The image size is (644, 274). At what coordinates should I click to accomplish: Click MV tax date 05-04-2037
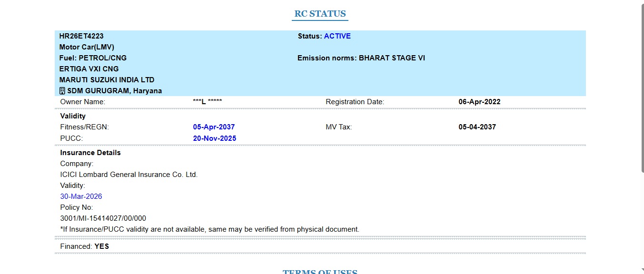[x=477, y=127]
